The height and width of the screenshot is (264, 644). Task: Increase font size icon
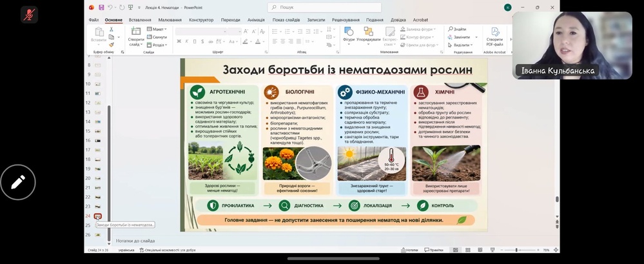click(x=246, y=31)
